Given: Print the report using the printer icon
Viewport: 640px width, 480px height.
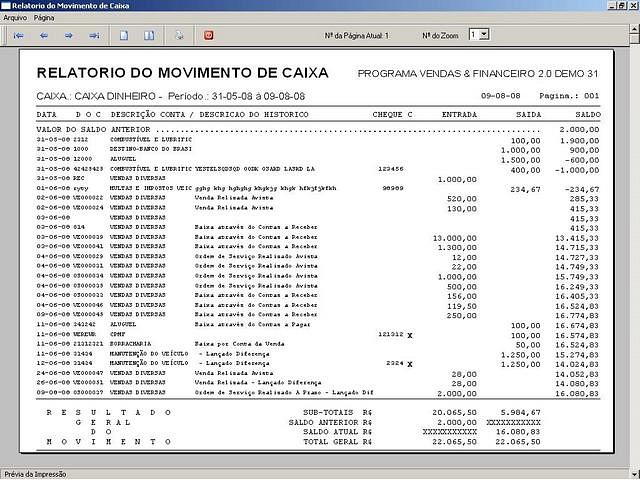Looking at the screenshot, I should click(180, 35).
